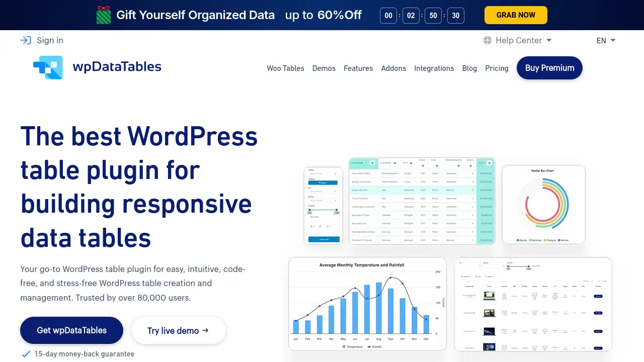Open the Demos menu item
Viewport: 644px width, 362px height.
[324, 68]
